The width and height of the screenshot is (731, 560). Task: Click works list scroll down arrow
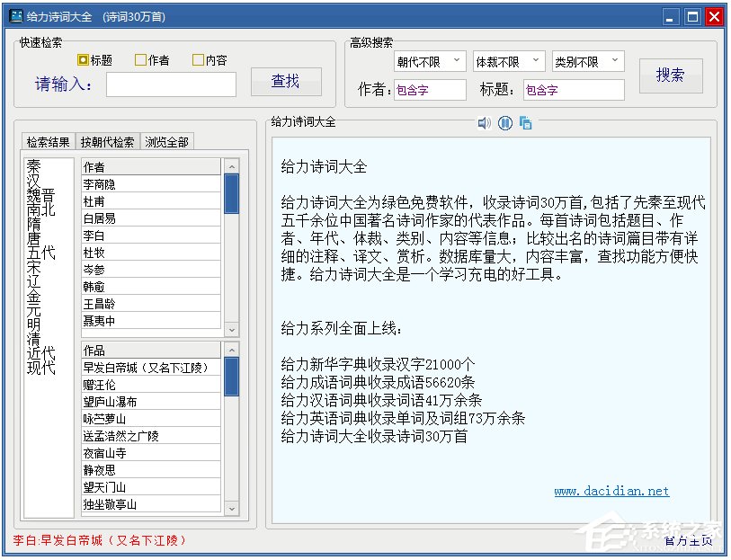[231, 508]
